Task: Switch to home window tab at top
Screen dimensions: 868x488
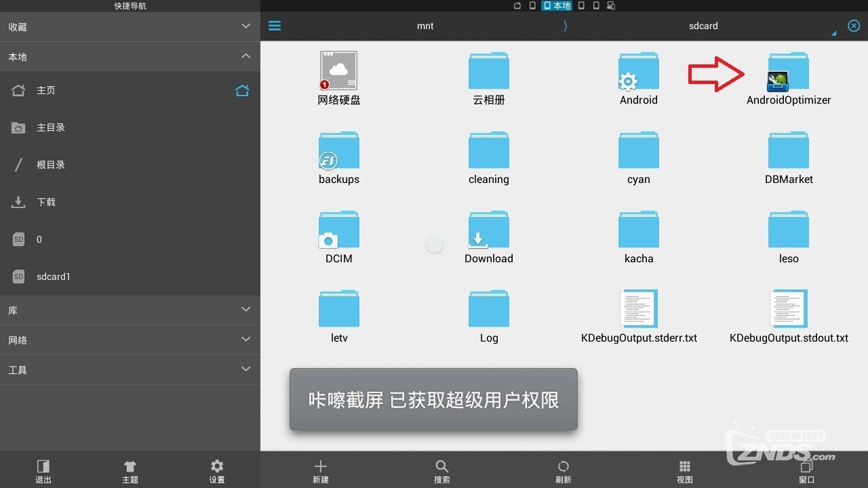Action: click(x=517, y=5)
